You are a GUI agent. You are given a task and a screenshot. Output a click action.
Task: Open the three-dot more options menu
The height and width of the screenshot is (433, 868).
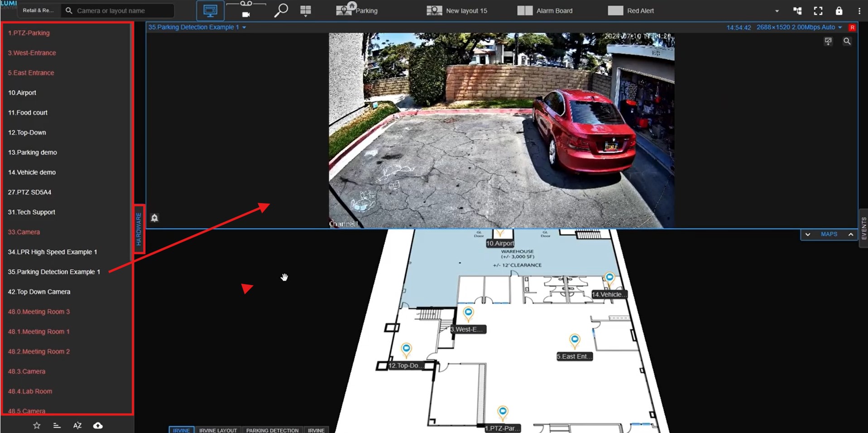pyautogui.click(x=859, y=11)
